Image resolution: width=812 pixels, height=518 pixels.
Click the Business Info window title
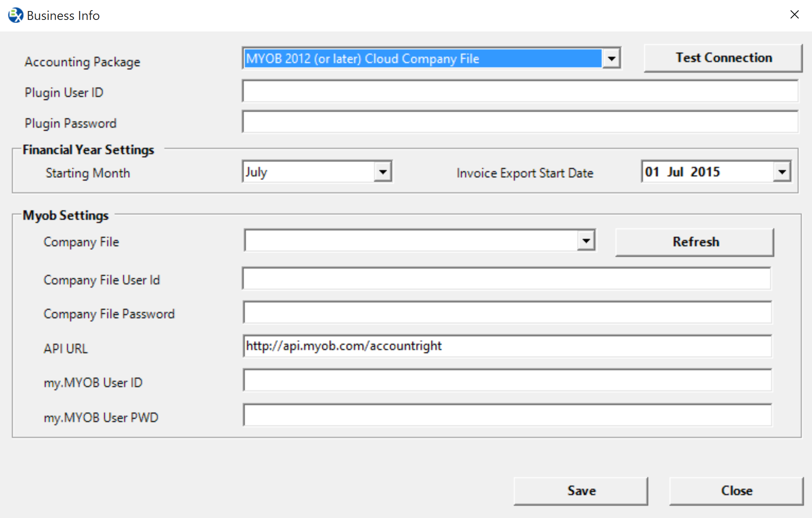click(x=63, y=16)
